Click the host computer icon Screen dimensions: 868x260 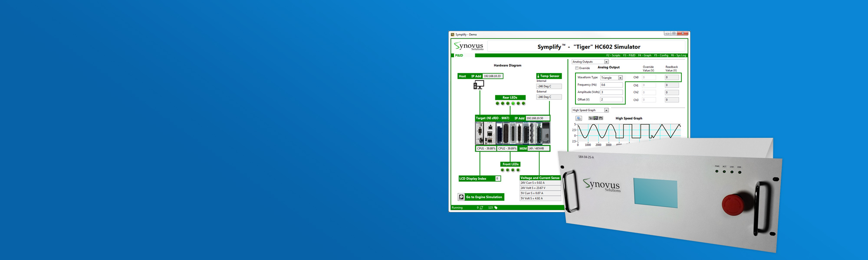[479, 85]
